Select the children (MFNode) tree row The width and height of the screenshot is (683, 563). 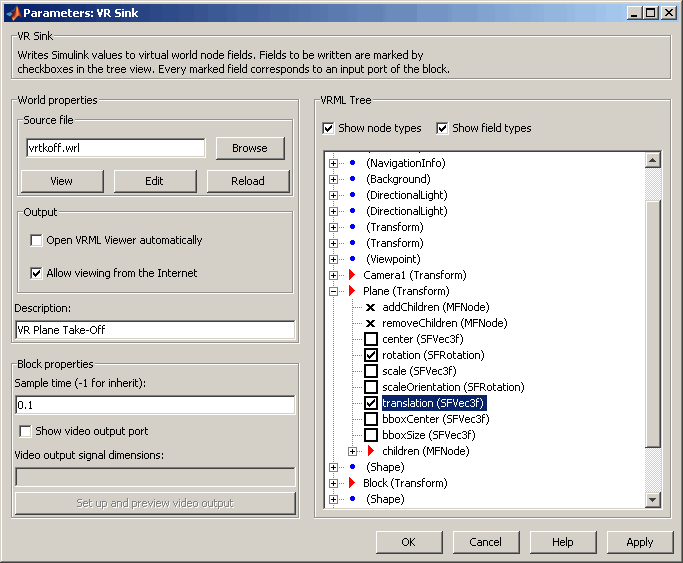[426, 452]
